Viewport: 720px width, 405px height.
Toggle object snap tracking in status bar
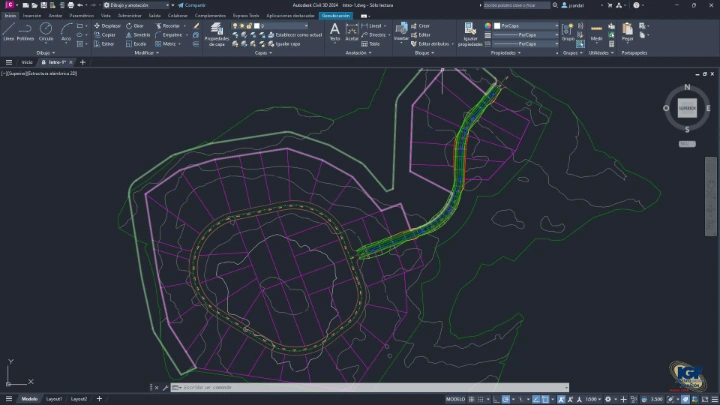536,399
